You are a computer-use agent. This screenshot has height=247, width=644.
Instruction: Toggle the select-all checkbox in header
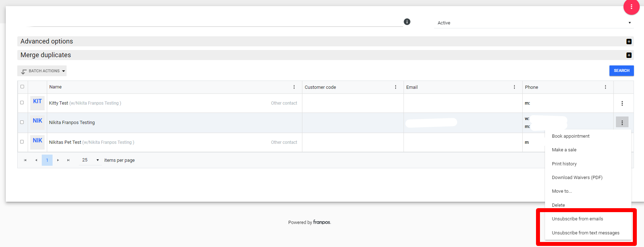coord(22,87)
